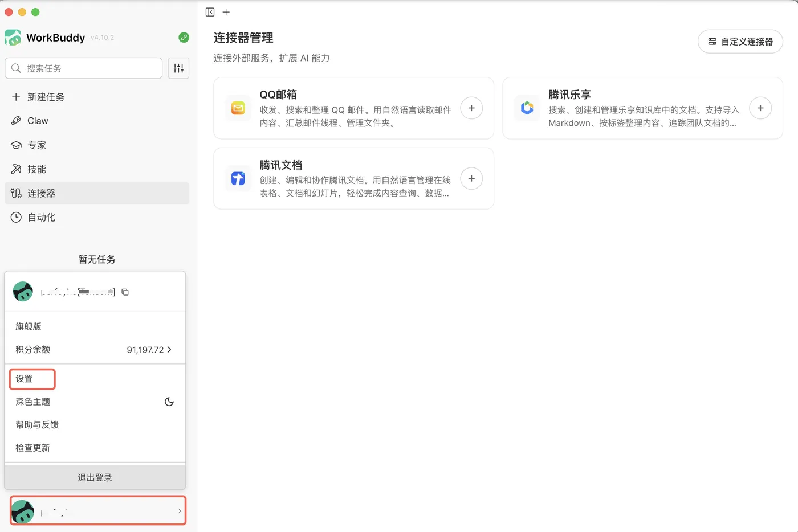Click the profile avatar in popup
The height and width of the screenshot is (532, 798).
point(23,292)
